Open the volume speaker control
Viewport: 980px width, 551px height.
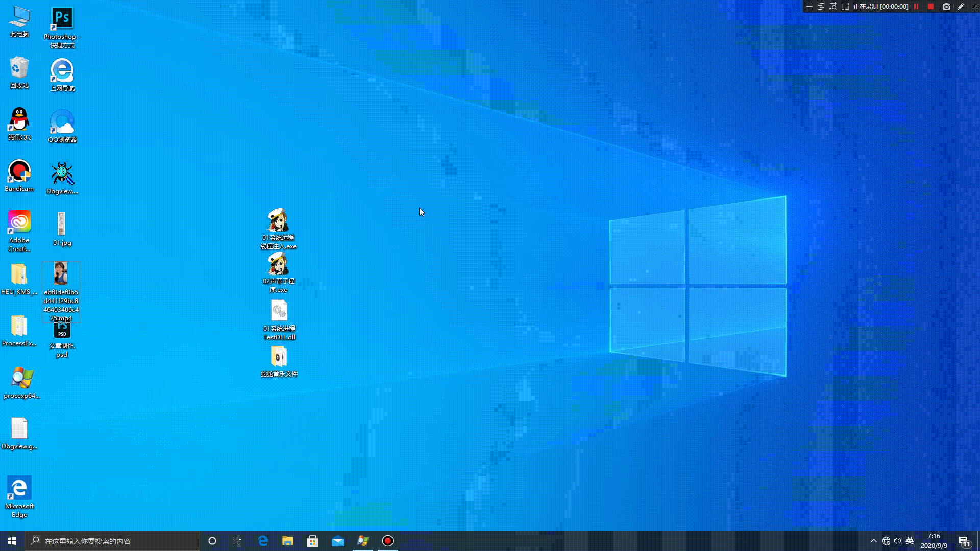click(898, 541)
